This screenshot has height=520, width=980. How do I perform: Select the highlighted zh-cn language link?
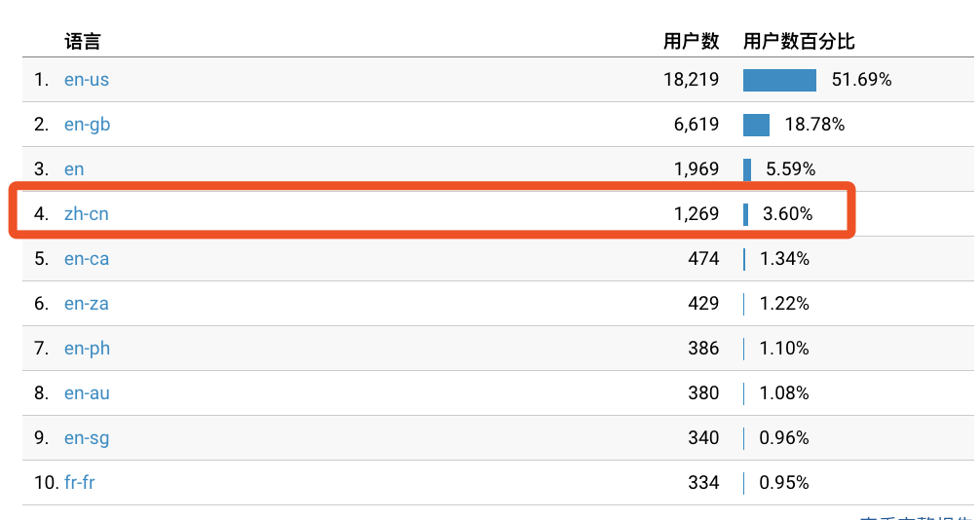87,214
